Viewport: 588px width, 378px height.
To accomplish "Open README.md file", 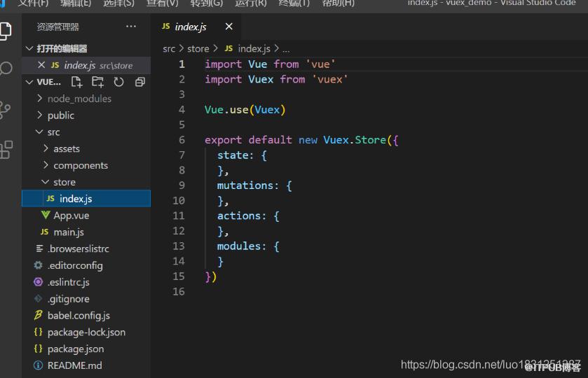I will point(86,365).
